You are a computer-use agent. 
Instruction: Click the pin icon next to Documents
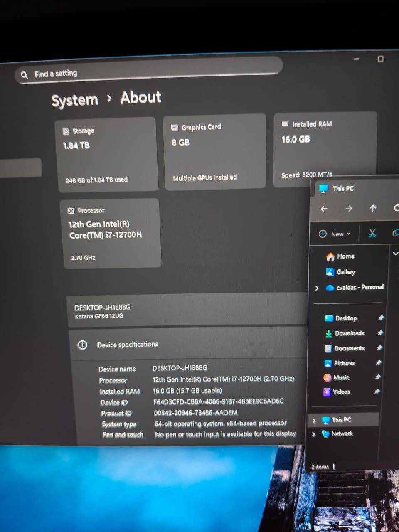click(x=379, y=348)
